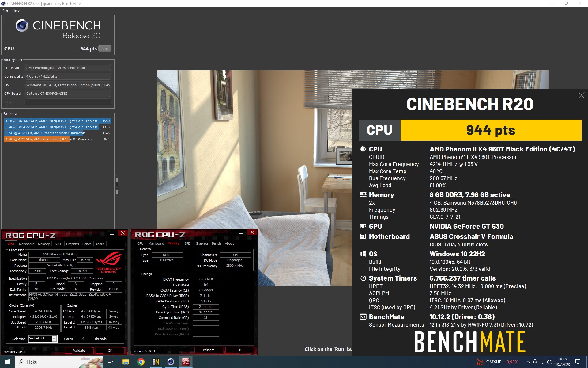Click the Core Speed value 4214.1 MHz
Viewport: 588px width, 368px height.
pos(43,311)
